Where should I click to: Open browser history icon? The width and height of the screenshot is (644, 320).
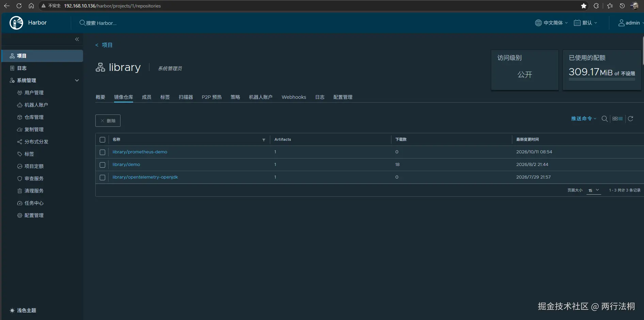[x=622, y=6]
